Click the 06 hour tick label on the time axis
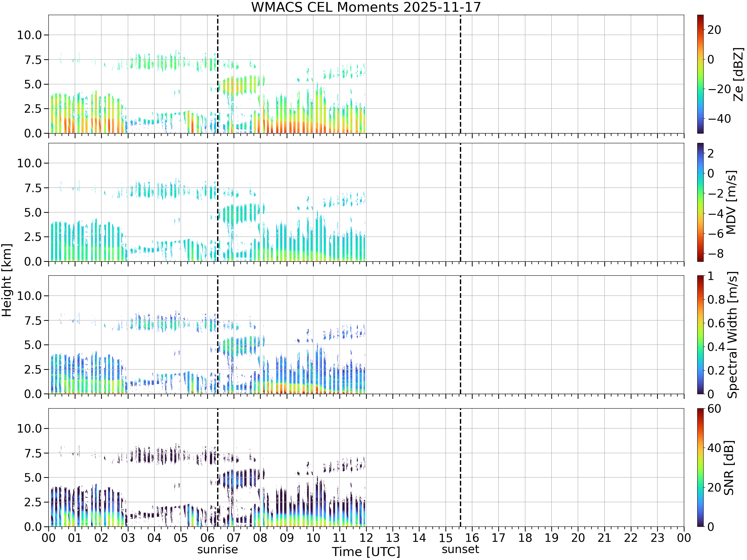This screenshot has height=560, width=747. click(207, 538)
